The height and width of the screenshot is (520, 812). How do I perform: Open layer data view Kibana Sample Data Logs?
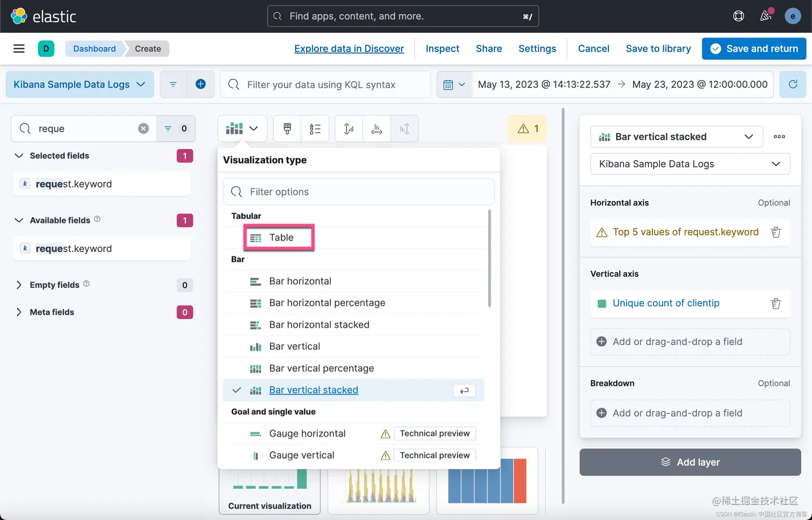pos(690,164)
